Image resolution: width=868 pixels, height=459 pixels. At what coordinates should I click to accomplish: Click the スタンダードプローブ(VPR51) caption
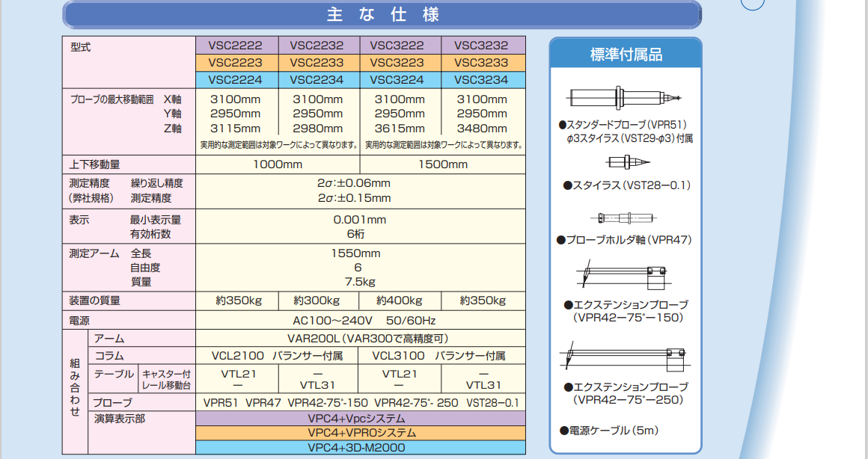623,125
